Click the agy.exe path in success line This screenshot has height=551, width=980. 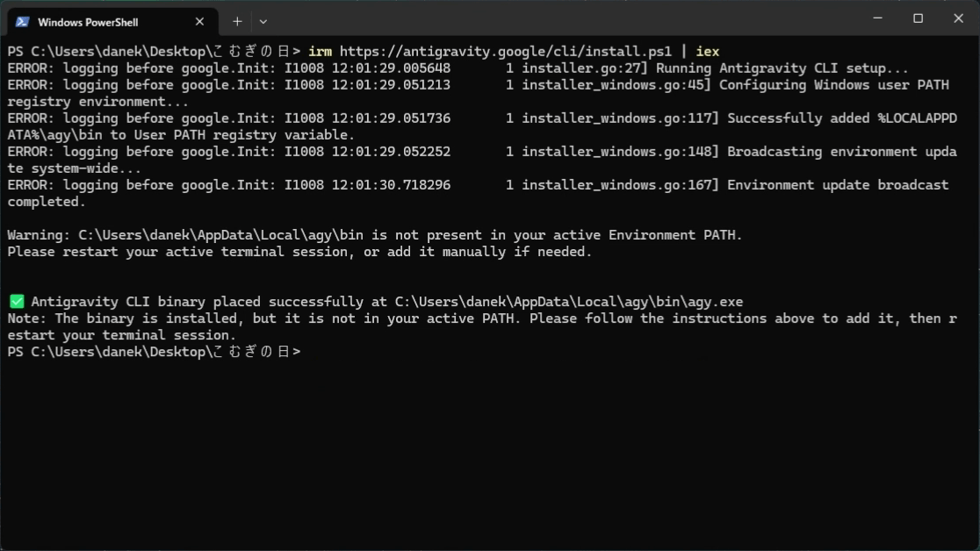click(569, 303)
